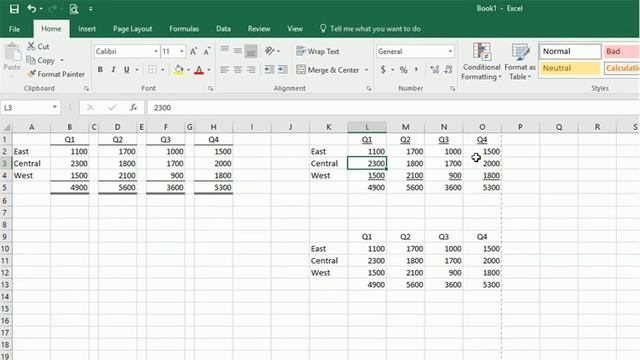The width and height of the screenshot is (640, 360).
Task: Apply the Bad cell style
Action: tap(622, 51)
